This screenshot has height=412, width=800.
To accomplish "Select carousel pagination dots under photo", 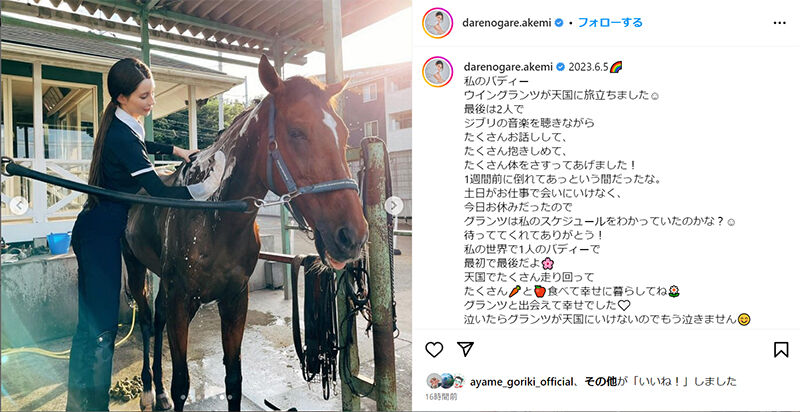I will (x=206, y=397).
